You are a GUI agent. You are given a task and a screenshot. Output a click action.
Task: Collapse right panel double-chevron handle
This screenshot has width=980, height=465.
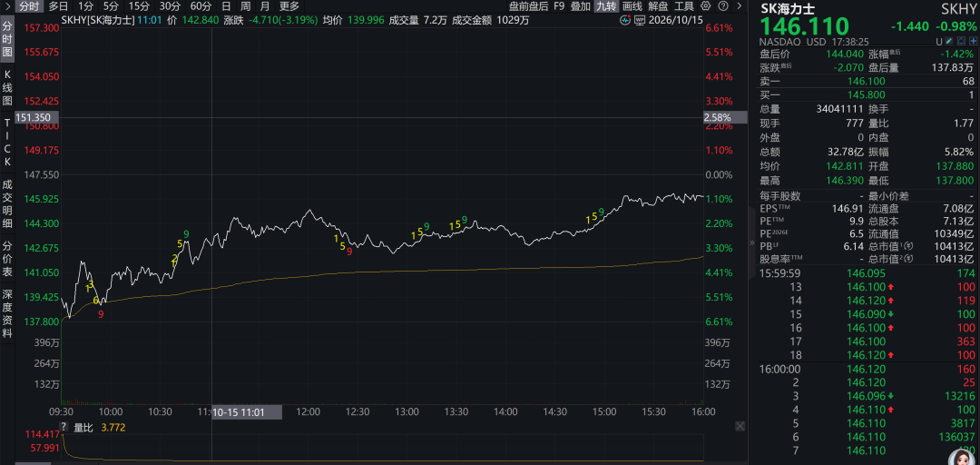coord(752,242)
